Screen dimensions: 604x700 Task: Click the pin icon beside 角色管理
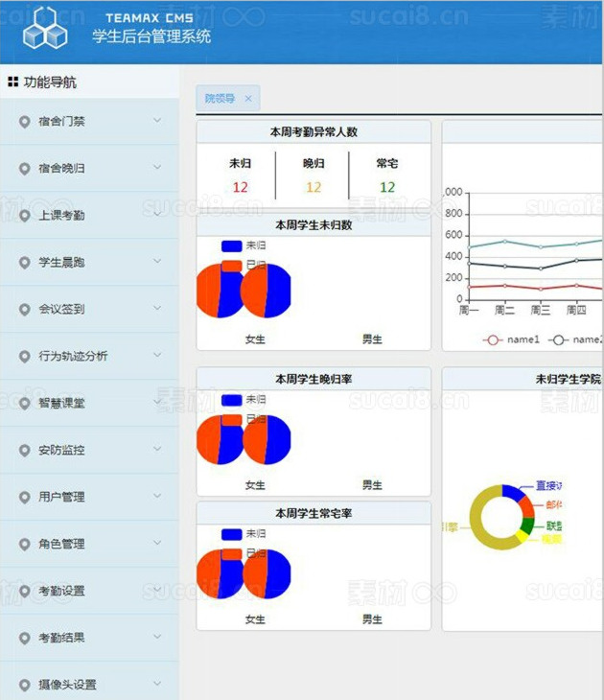click(x=25, y=545)
